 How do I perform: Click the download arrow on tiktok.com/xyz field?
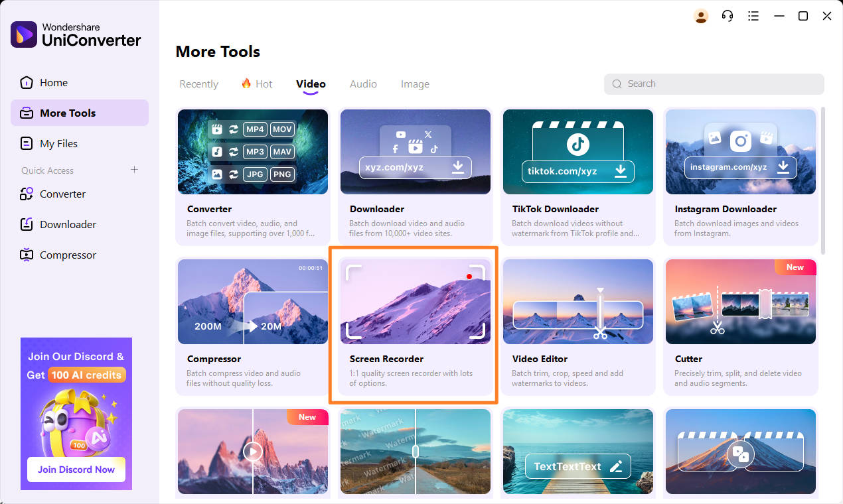click(621, 171)
